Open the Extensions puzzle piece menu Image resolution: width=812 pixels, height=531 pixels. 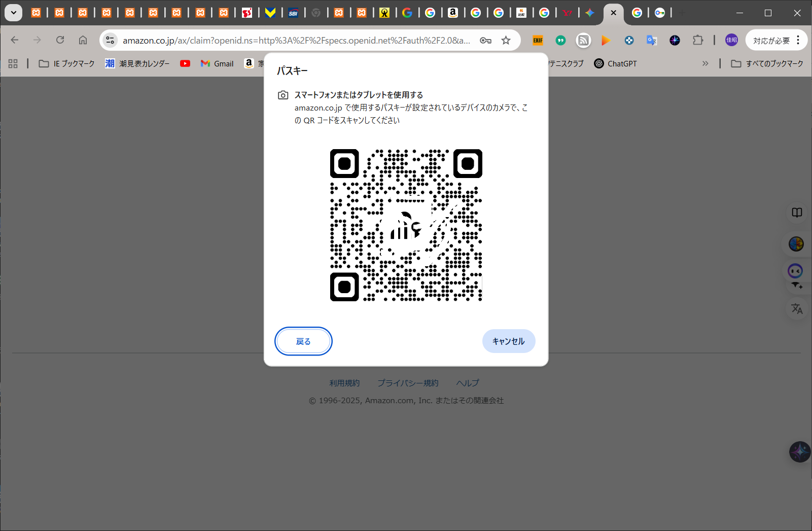698,40
